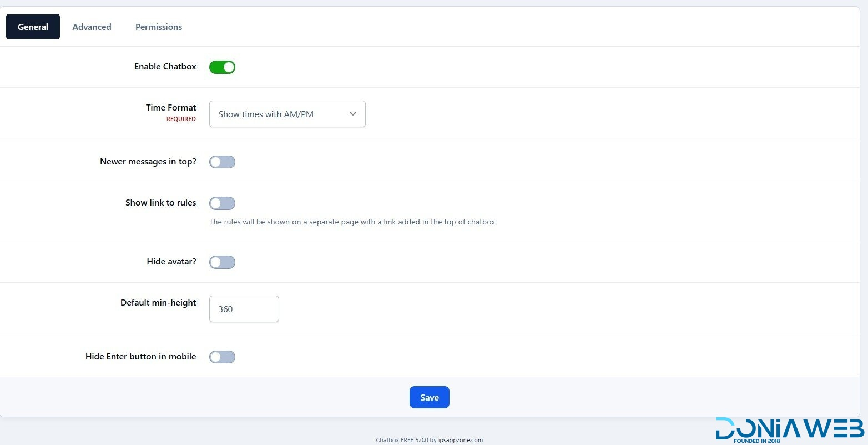Image resolution: width=868 pixels, height=445 pixels.
Task: Open the Permissions tab
Action: [159, 27]
